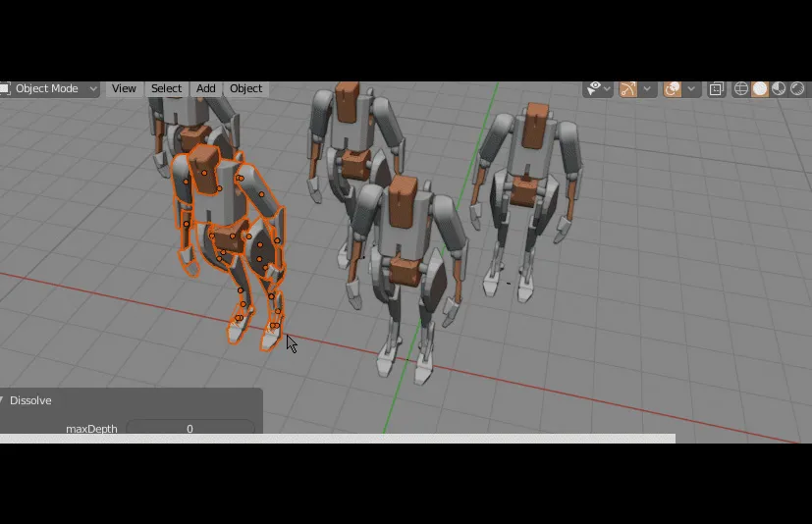Image resolution: width=812 pixels, height=524 pixels.
Task: Switch to Material Preview shading
Action: point(779,89)
